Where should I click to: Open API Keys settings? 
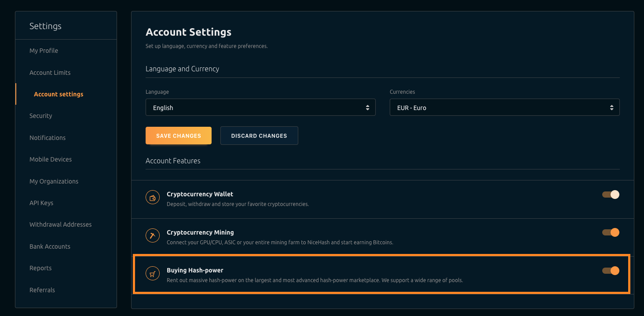[41, 203]
